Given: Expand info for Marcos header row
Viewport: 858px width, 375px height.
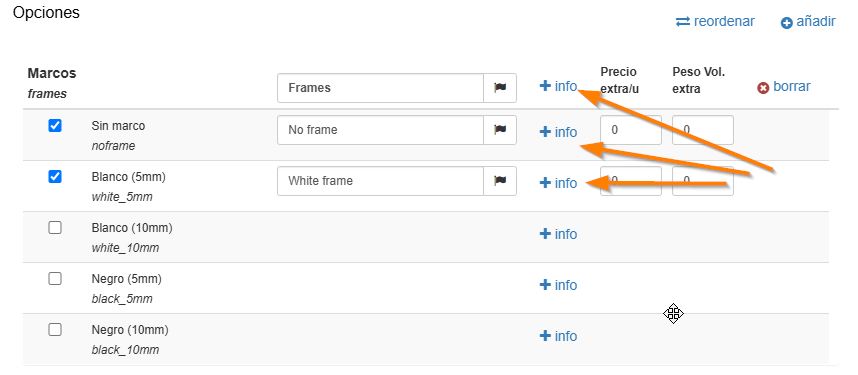Looking at the screenshot, I should 558,86.
